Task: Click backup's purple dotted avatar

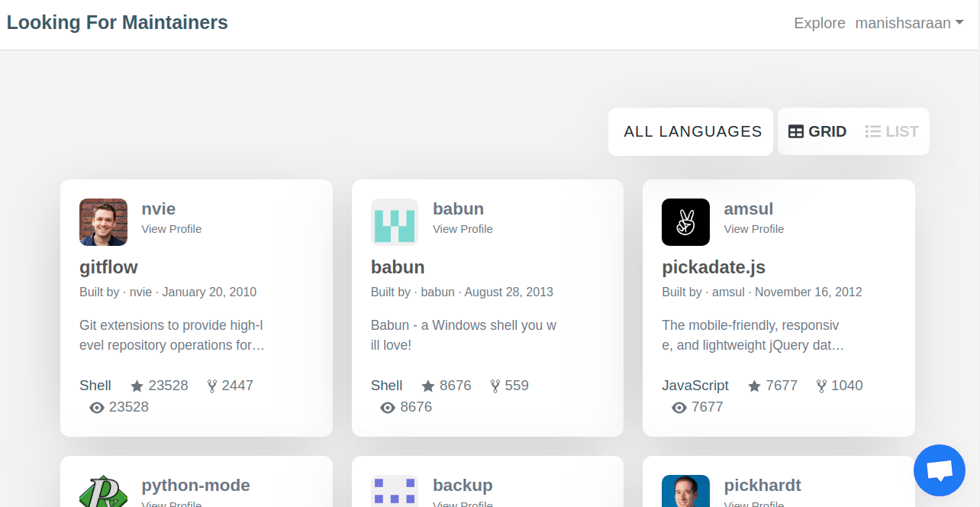Action: coord(395,491)
